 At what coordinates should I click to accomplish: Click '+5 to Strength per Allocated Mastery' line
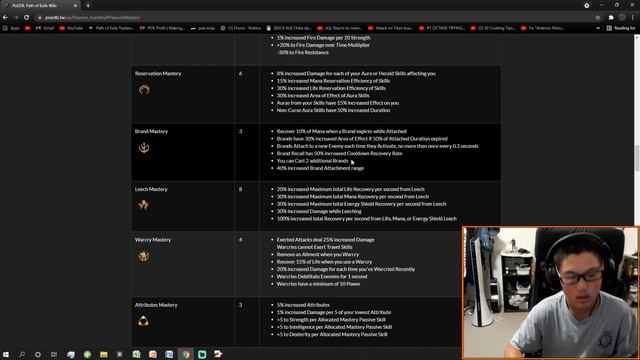click(x=331, y=320)
